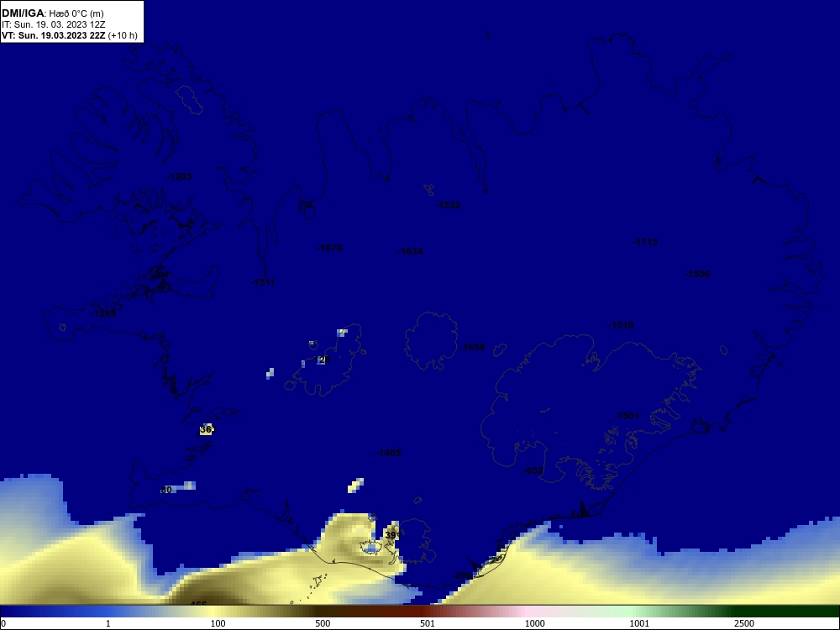Image resolution: width=840 pixels, height=630 pixels.
Task: Click legend label 1001
Action: tap(639, 623)
